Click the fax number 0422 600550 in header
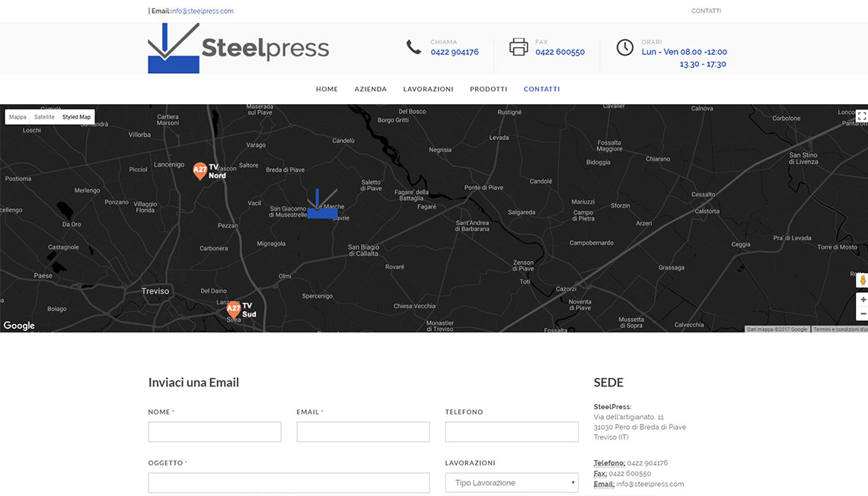Viewport: 868px width, 496px height. [x=560, y=52]
